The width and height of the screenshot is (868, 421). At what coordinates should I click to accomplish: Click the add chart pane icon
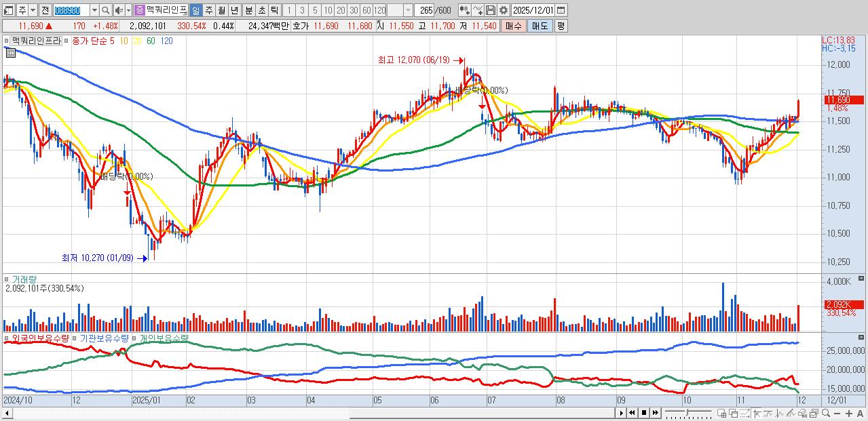[x=722, y=413]
